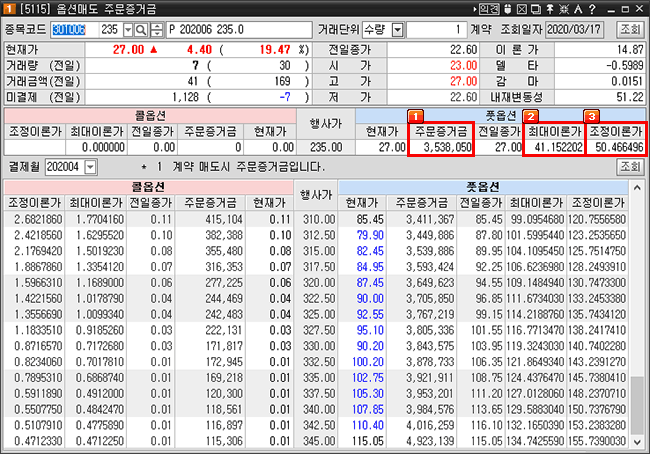Click the 이론가 value 14.87
This screenshot has width=650, height=454.
[630, 50]
